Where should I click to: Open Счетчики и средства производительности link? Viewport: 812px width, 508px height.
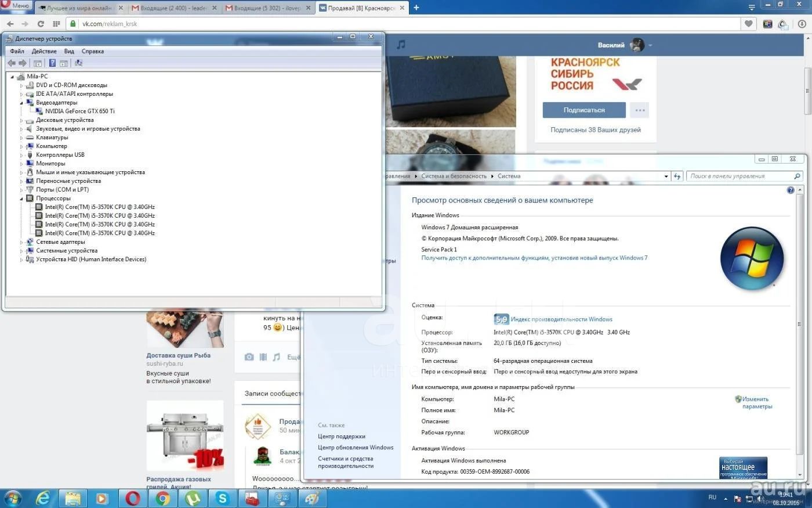346,462
